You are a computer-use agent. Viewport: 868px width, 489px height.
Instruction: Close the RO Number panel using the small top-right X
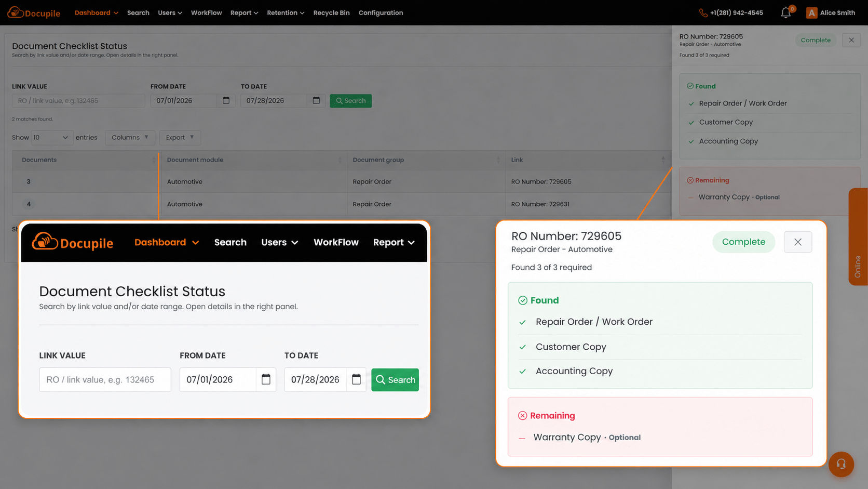pos(851,40)
